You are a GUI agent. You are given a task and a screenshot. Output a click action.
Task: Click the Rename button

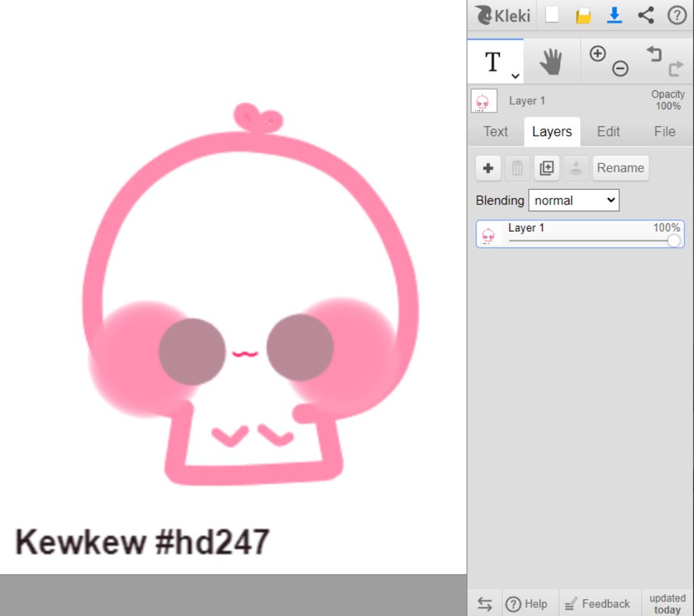621,168
